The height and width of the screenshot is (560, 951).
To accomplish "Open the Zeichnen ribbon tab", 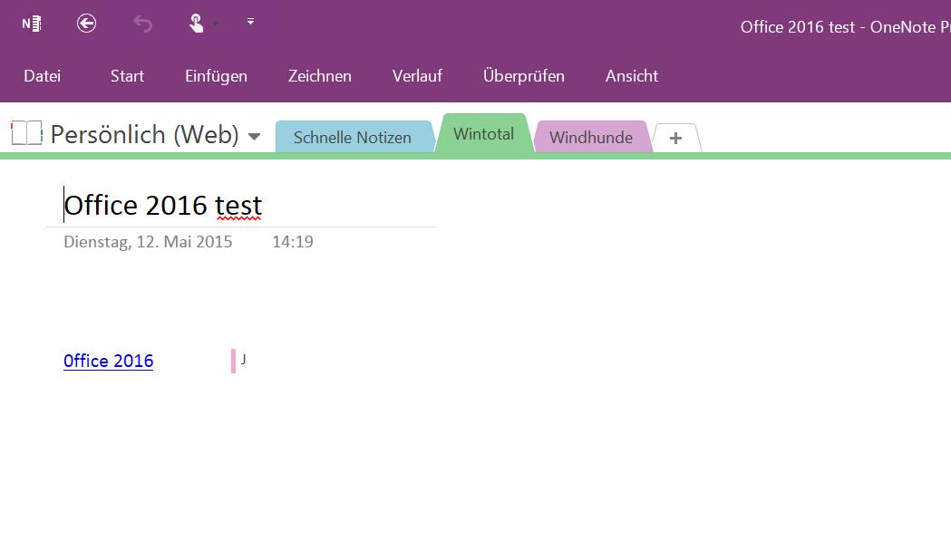I will [320, 76].
